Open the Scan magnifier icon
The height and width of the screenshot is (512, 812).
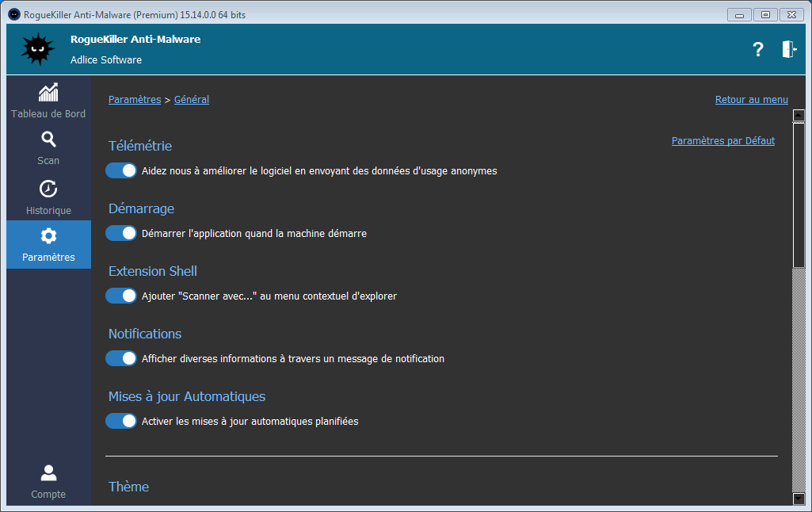pos(48,140)
